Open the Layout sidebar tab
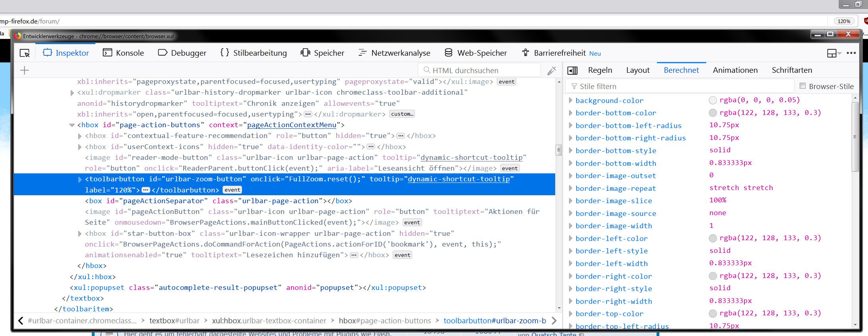Viewport: 868px width, 336px height. 637,70
